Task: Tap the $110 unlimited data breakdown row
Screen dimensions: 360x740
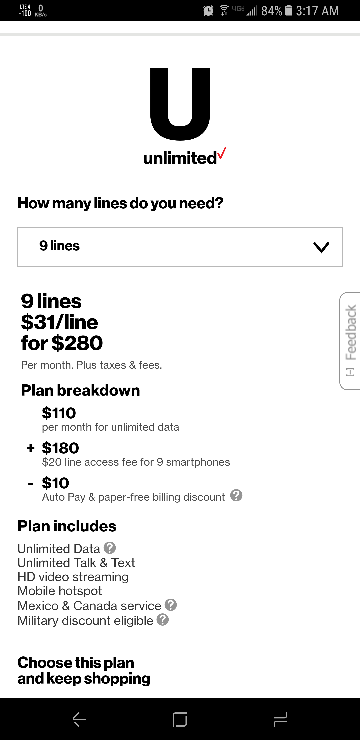Action: pyautogui.click(x=110, y=420)
